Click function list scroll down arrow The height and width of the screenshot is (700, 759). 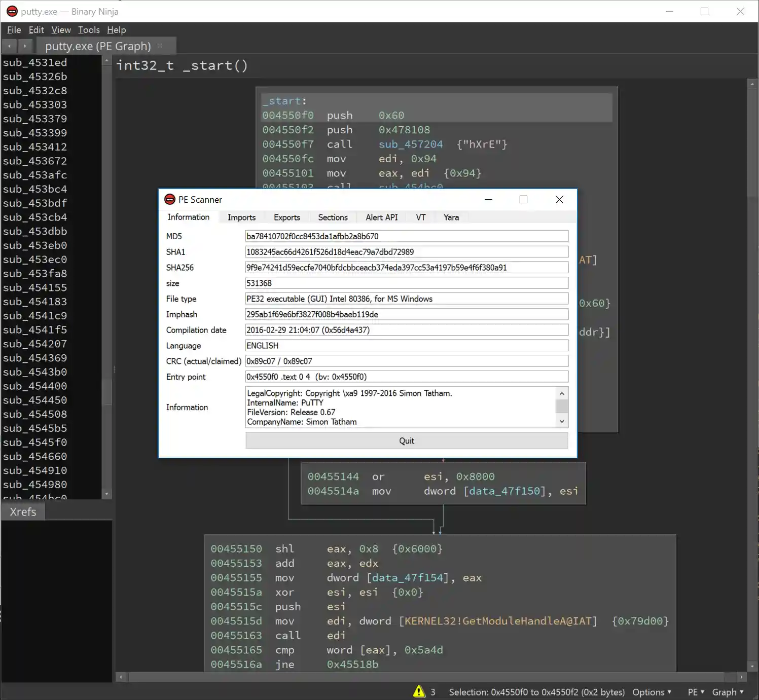click(x=106, y=494)
